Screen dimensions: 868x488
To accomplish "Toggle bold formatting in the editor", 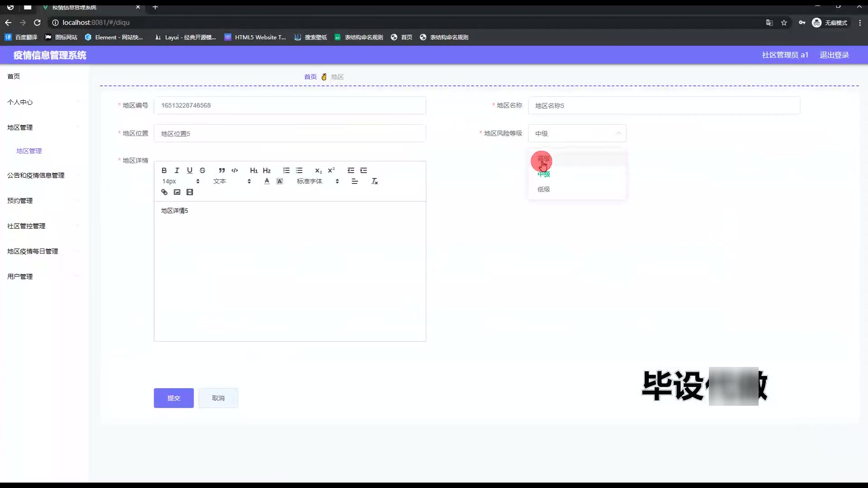I will tap(164, 170).
